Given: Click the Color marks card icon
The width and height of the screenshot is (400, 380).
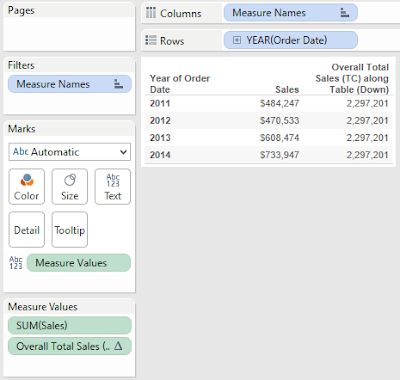Looking at the screenshot, I should coord(27,180).
